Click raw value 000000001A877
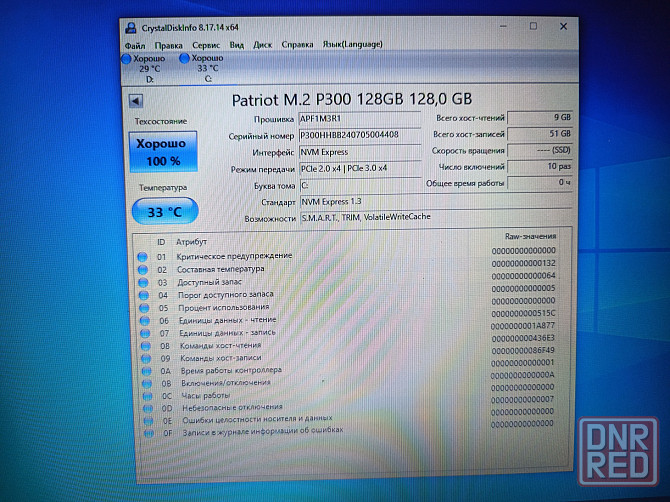670x502 pixels. [523, 326]
